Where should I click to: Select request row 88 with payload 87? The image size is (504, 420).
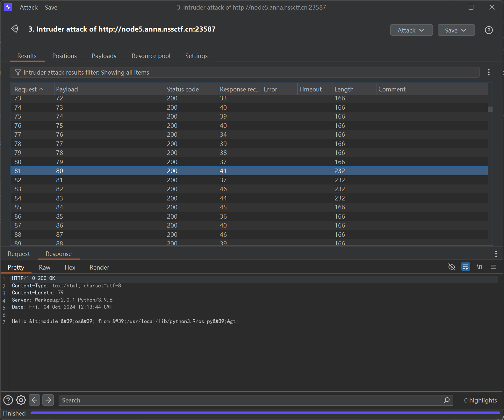tap(249, 235)
